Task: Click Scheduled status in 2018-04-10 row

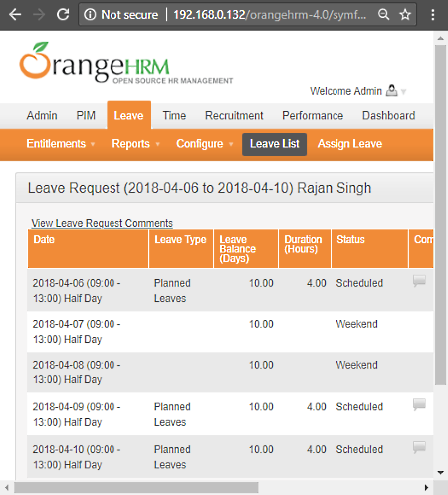Action: click(359, 449)
